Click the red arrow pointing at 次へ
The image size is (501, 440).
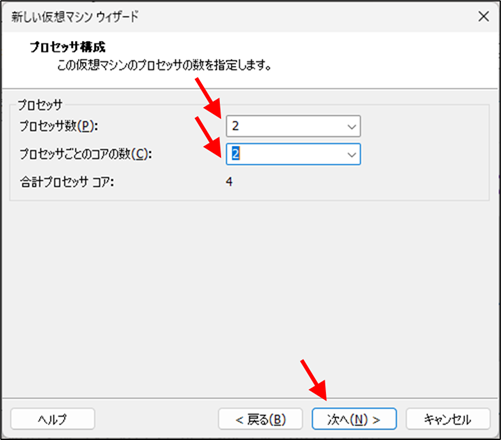click(x=314, y=380)
